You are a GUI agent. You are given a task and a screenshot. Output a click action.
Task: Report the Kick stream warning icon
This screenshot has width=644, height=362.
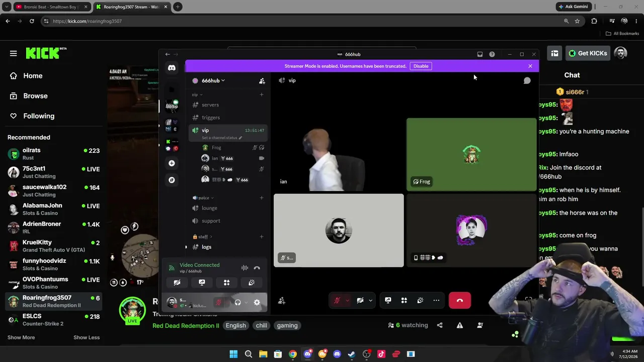460,325
